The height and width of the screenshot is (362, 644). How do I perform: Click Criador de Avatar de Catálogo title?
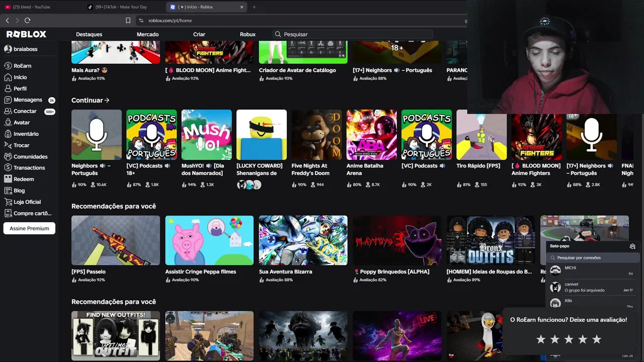[297, 70]
